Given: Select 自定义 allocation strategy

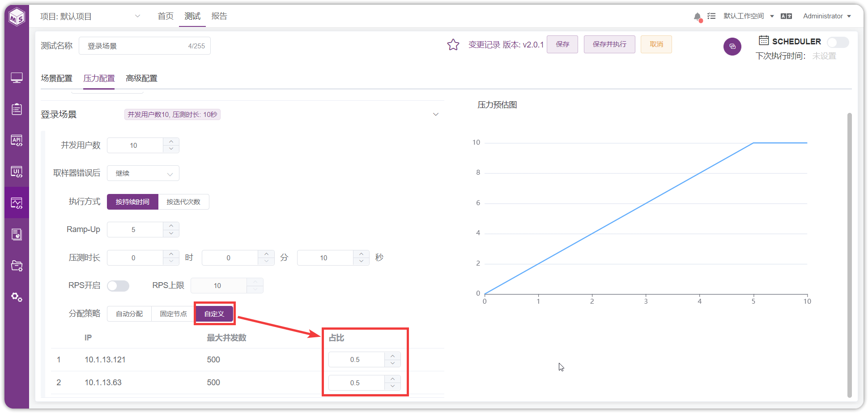Looking at the screenshot, I should click(214, 314).
